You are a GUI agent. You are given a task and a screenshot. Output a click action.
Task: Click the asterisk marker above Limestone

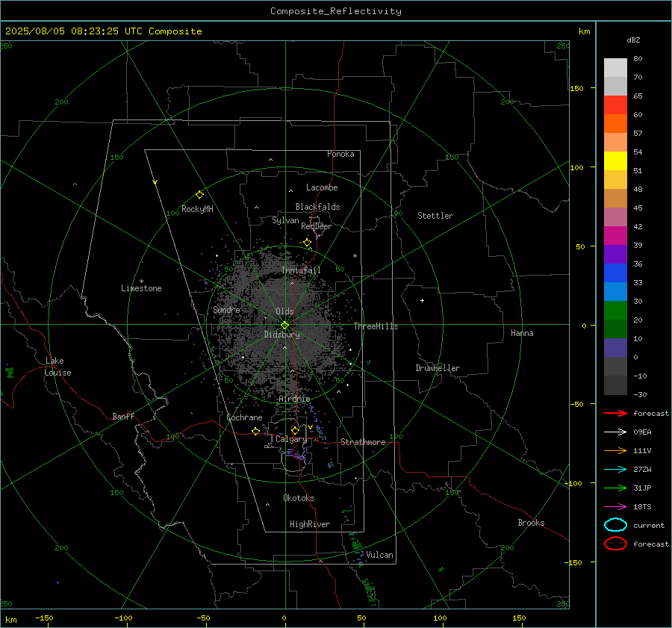tap(141, 282)
